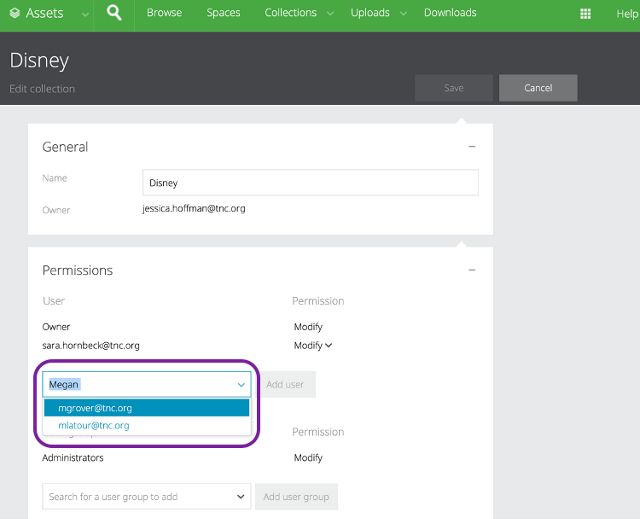Collapse the Permissions section
The image size is (640, 519).
point(472,270)
